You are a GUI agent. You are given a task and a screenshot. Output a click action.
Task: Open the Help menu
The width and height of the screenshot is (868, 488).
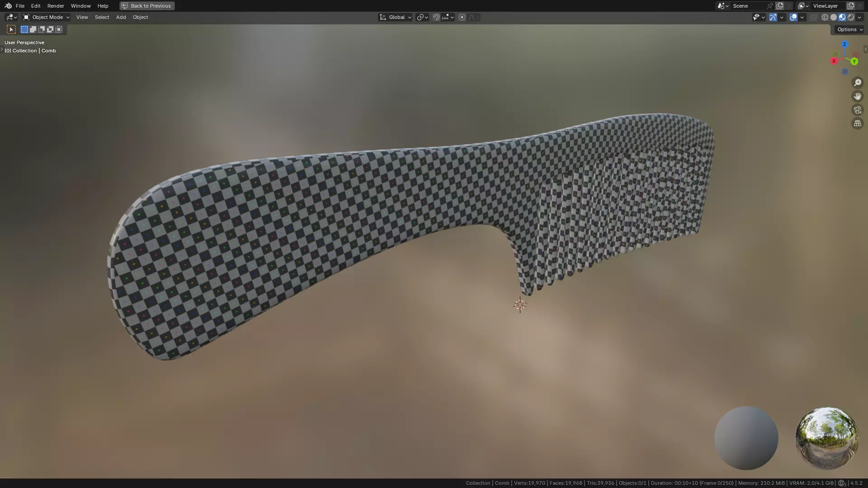103,6
